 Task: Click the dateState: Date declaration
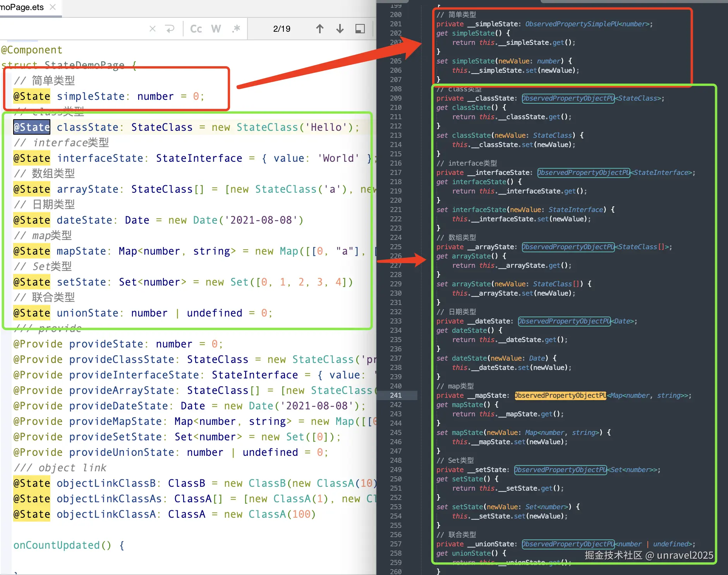click(158, 220)
